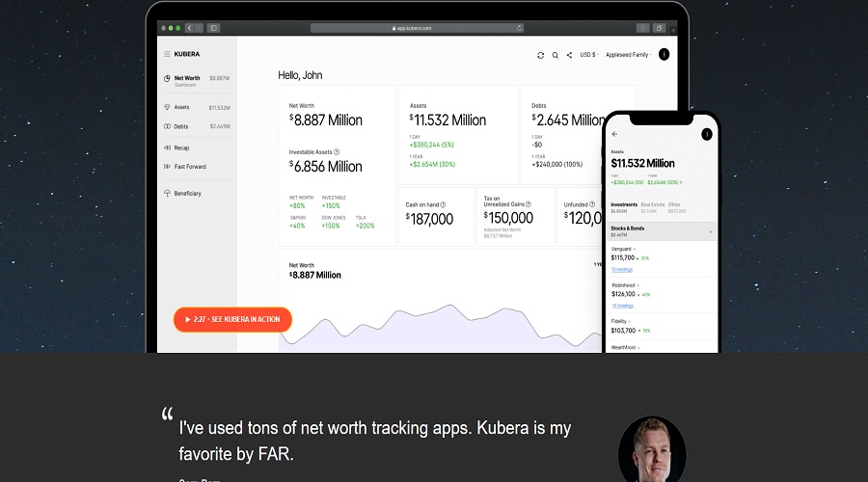Switch to Investments tab on phone
Image resolution: width=868 pixels, height=482 pixels.
[x=624, y=207]
